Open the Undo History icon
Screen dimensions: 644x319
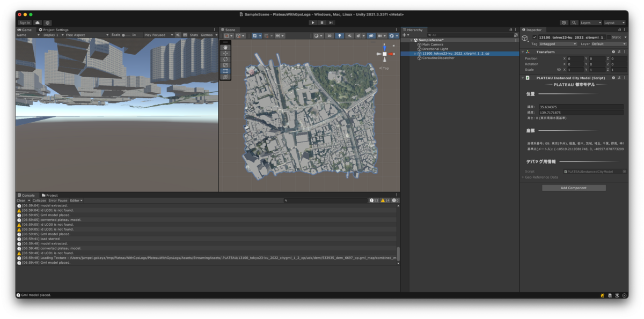(x=564, y=23)
